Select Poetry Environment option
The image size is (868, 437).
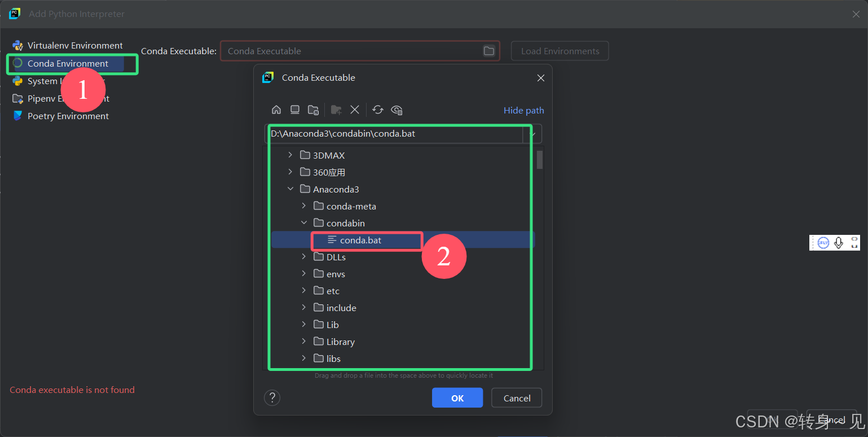[68, 116]
